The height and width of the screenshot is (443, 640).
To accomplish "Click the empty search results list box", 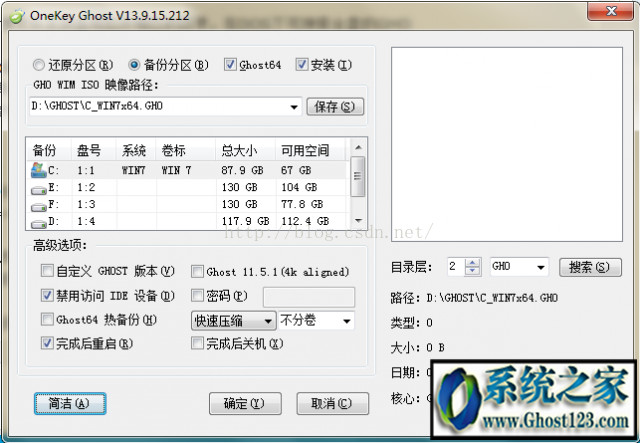I will pos(507,145).
